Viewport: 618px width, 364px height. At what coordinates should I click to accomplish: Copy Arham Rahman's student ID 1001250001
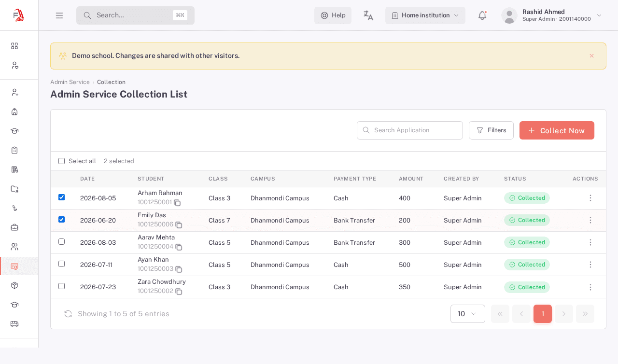click(x=177, y=203)
